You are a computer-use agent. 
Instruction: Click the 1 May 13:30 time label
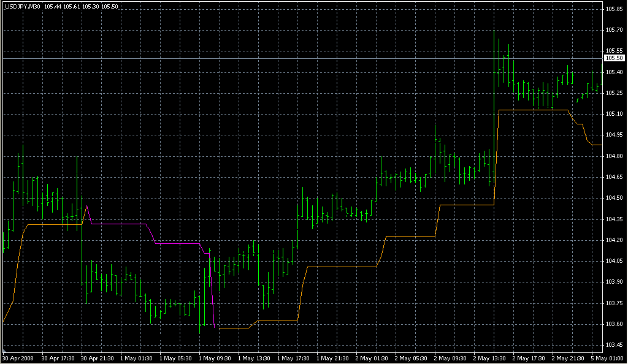(254, 358)
